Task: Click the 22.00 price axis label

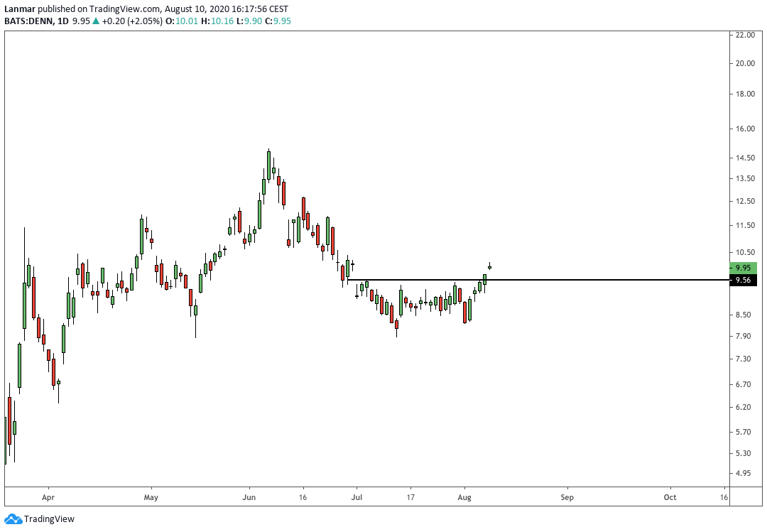Action: [744, 35]
